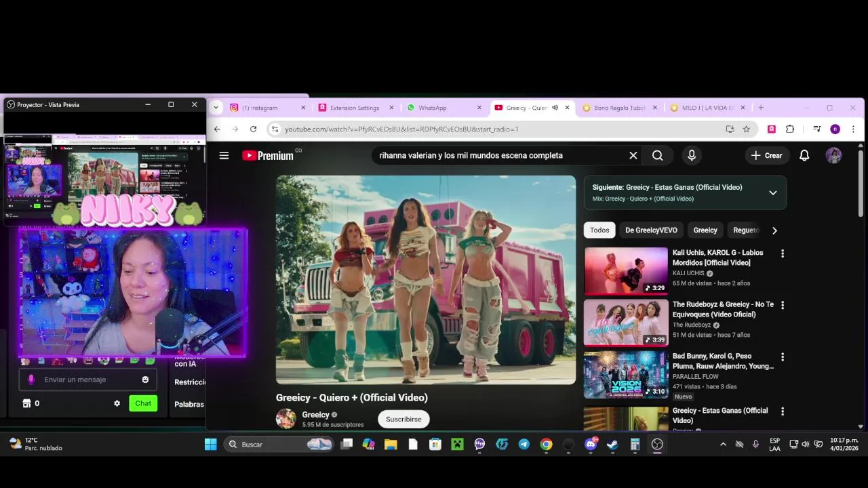The image size is (868, 488).
Task: Click the taskbar Buscar search box
Action: pyautogui.click(x=280, y=444)
